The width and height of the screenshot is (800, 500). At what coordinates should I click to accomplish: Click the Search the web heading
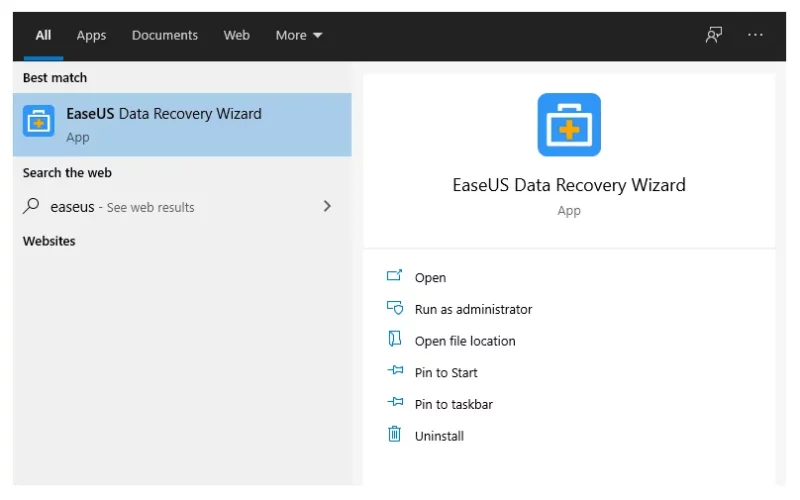(x=67, y=172)
